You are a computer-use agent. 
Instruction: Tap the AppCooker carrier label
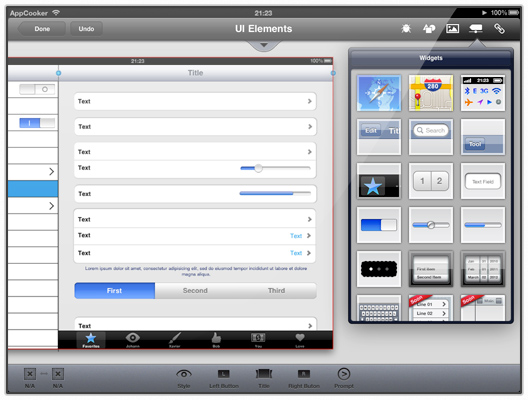coord(29,13)
